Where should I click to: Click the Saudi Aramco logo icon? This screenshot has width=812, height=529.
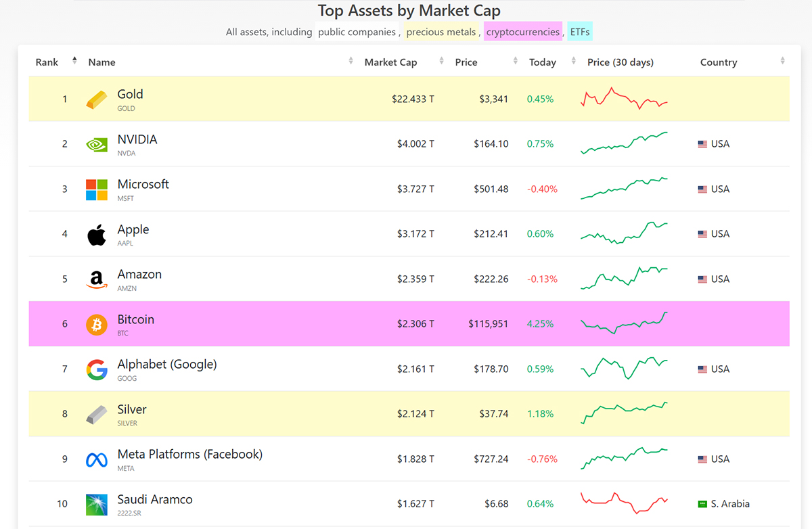point(97,504)
